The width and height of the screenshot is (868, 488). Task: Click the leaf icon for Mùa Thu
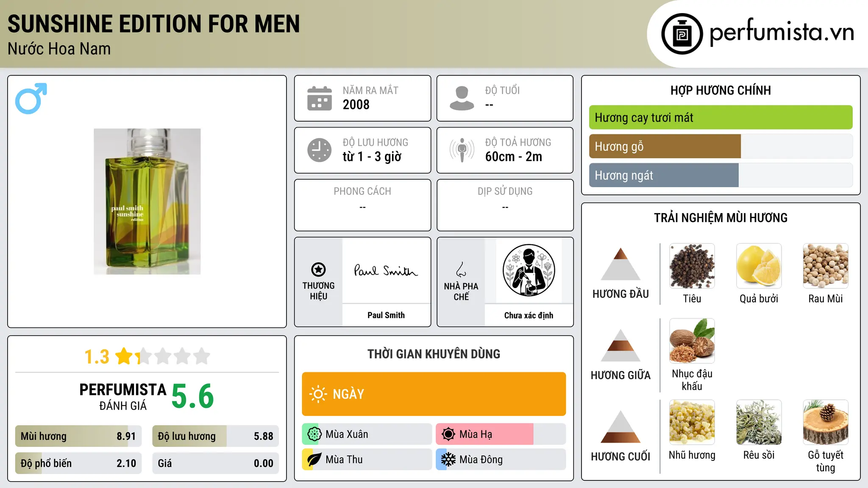314,460
